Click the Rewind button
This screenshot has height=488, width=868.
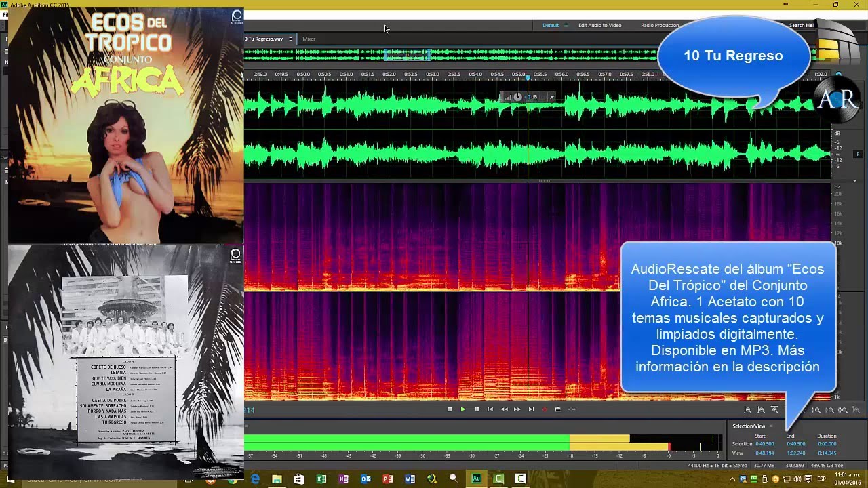504,409
